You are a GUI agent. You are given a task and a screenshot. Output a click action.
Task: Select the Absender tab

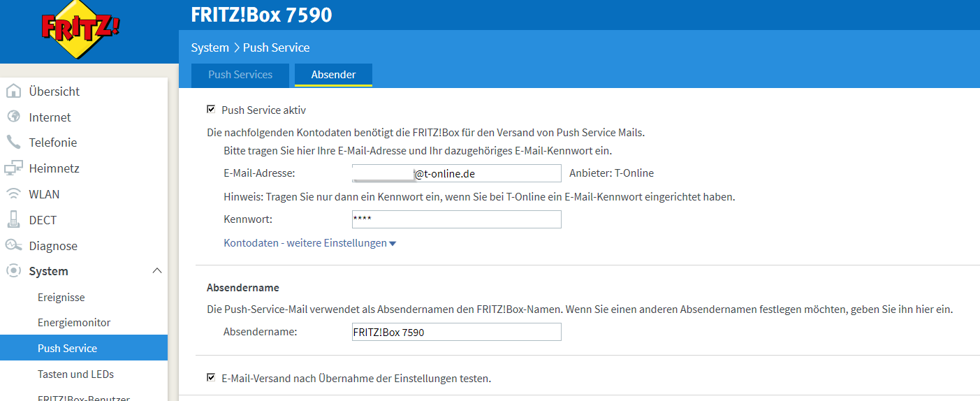(333, 75)
